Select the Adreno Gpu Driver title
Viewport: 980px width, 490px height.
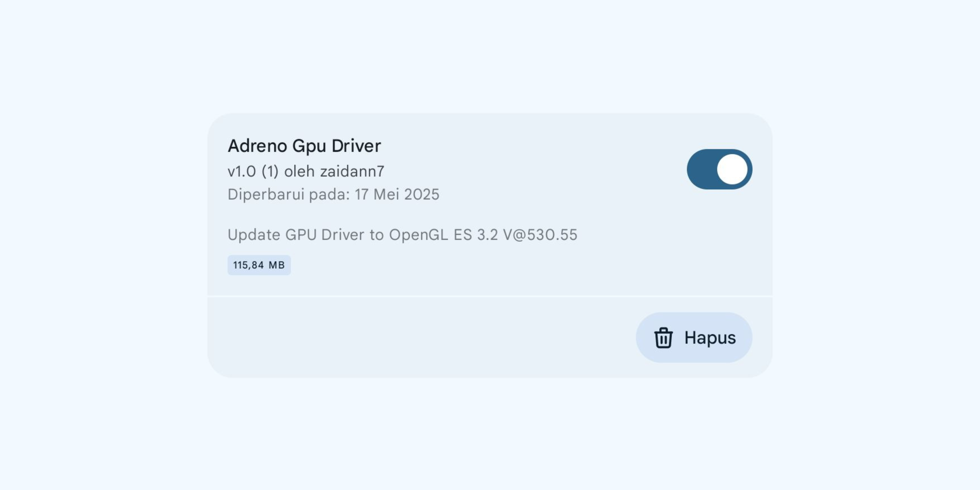304,146
